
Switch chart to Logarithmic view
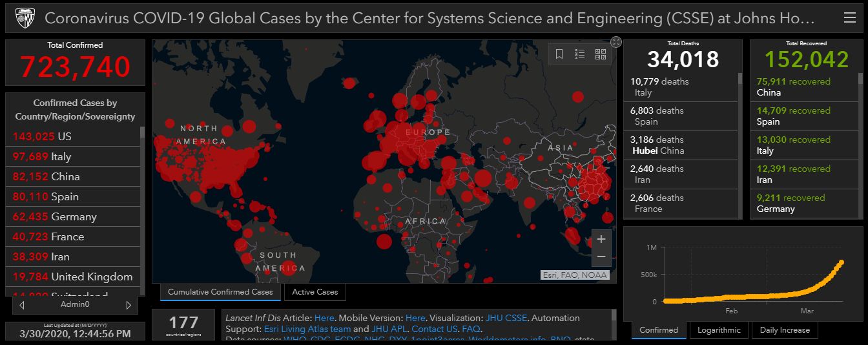(719, 330)
